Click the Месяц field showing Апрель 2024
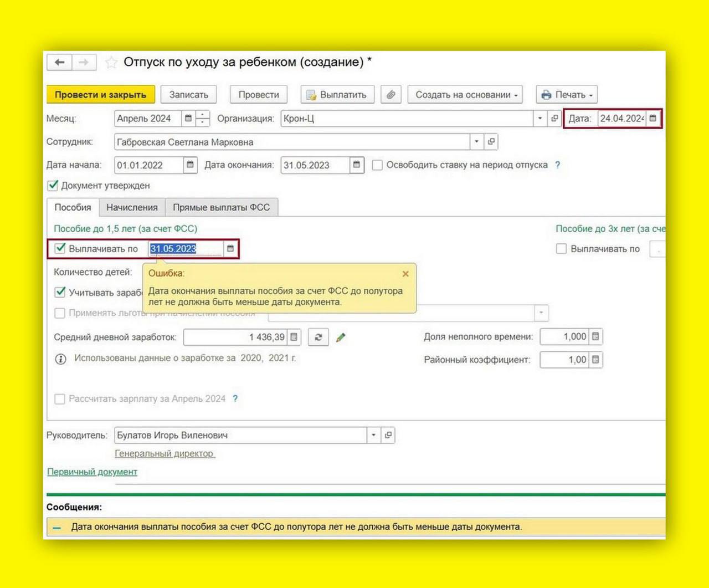 pos(147,119)
